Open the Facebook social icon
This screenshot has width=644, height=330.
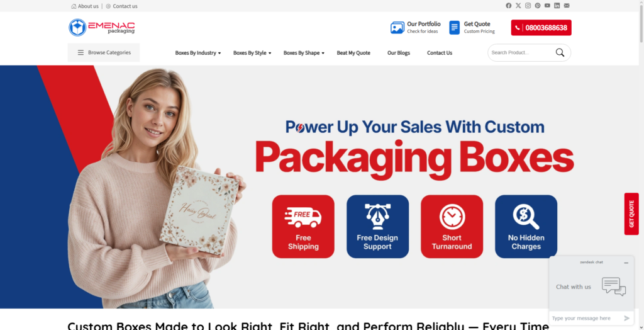click(x=508, y=6)
